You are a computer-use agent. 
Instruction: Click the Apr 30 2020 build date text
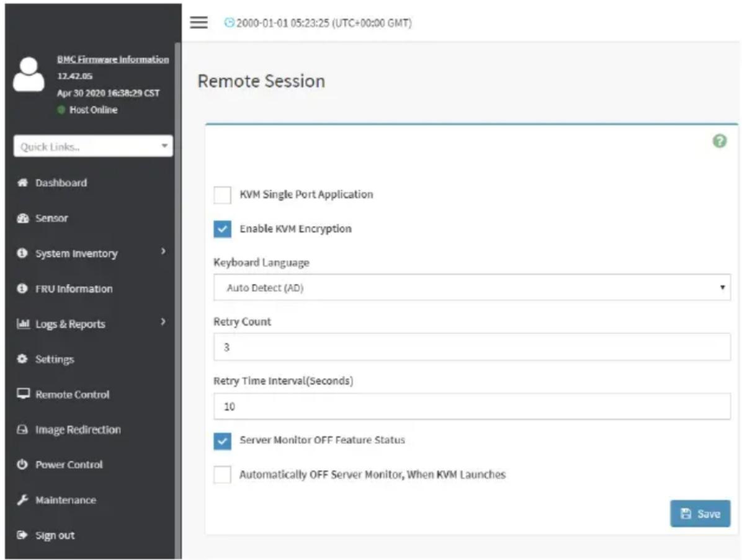tap(109, 92)
